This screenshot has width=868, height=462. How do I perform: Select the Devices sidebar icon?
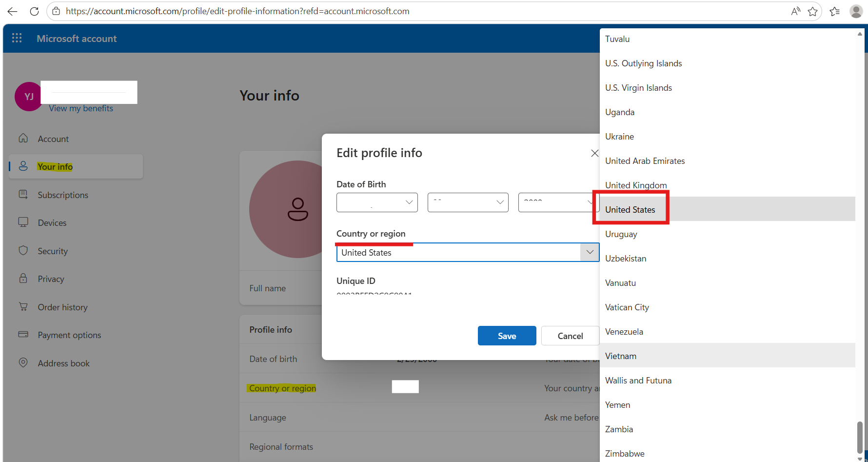coord(23,222)
